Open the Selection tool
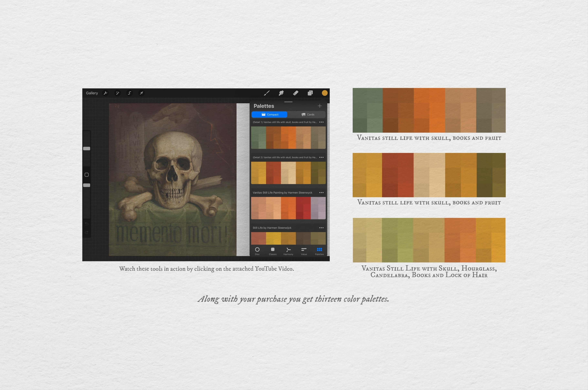The height and width of the screenshot is (390, 588). pos(130,93)
